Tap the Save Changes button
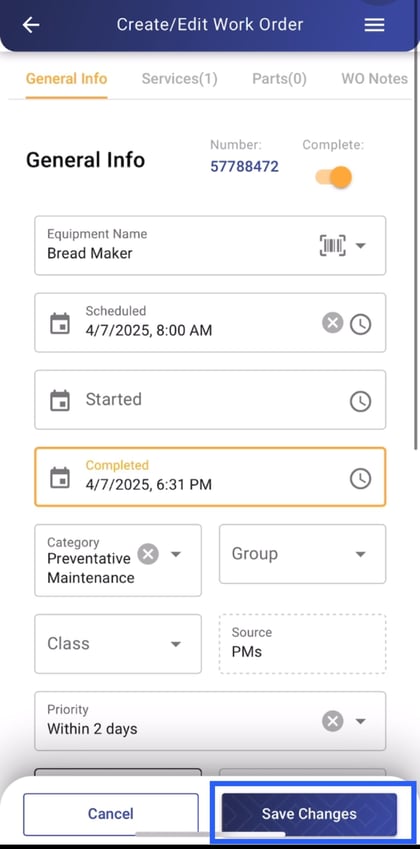420x849 pixels. [x=310, y=814]
